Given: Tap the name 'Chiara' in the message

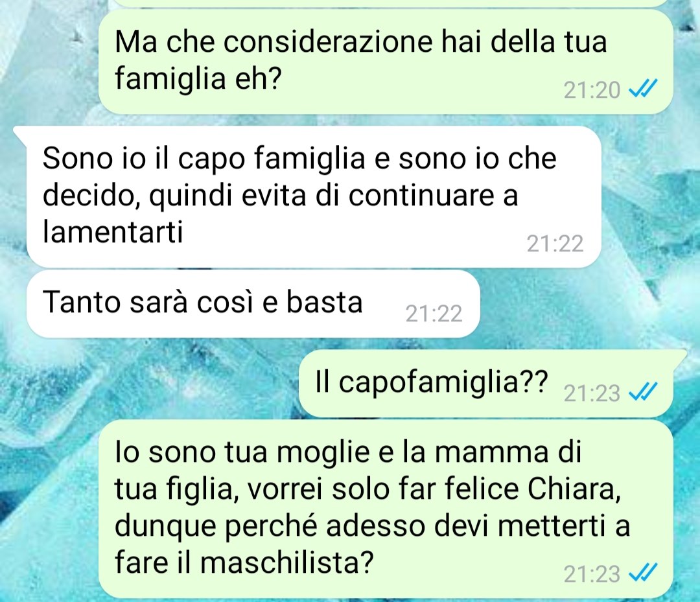Looking at the screenshot, I should (x=574, y=489).
